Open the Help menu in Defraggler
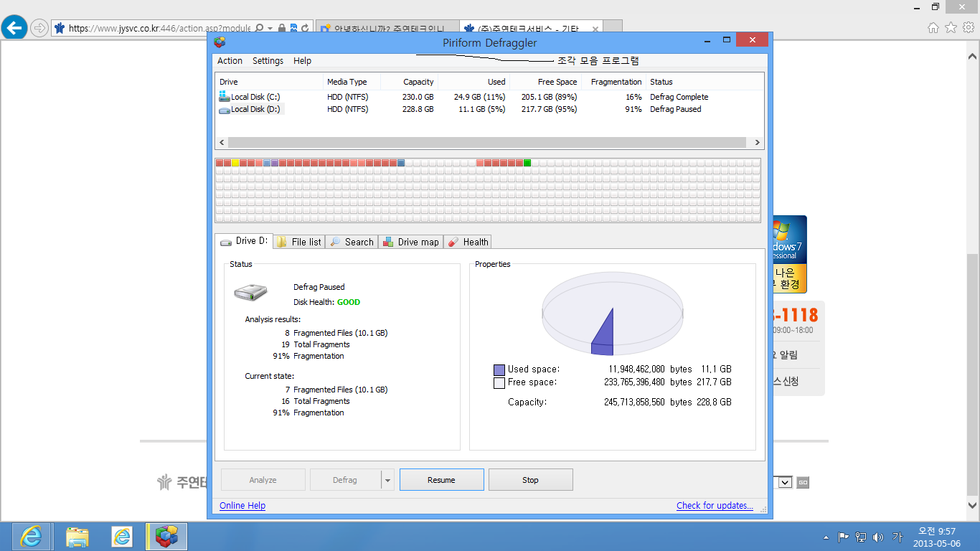Screen dimensions: 980x551 302,61
